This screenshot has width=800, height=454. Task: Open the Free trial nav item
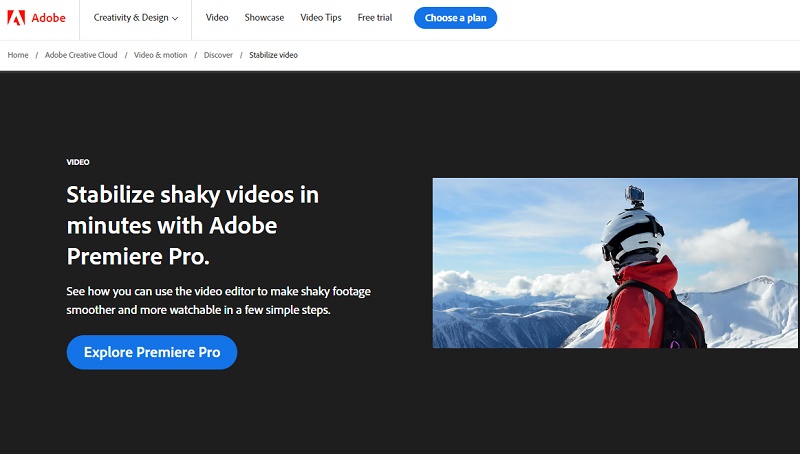tap(375, 17)
